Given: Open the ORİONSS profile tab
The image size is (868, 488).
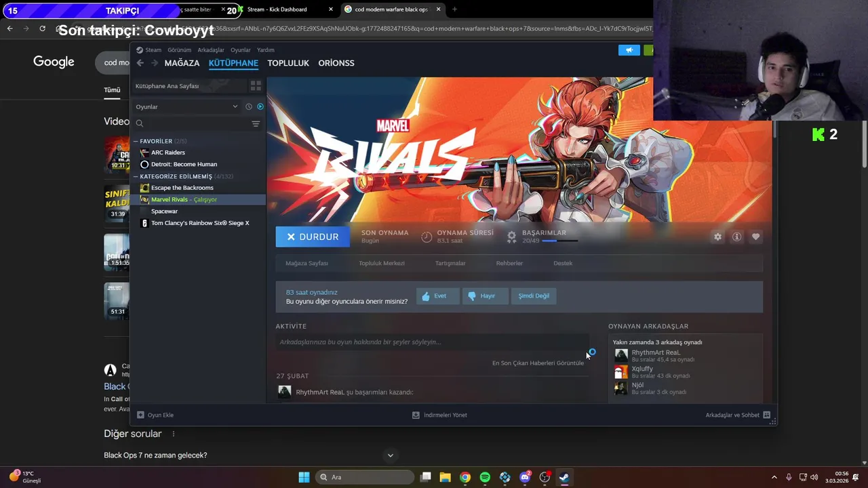Looking at the screenshot, I should 336,63.
